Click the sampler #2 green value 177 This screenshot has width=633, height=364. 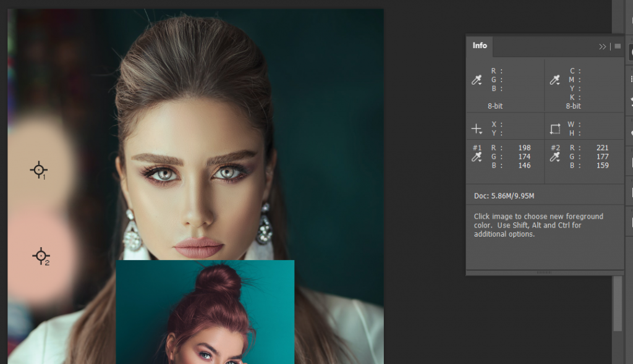coord(602,156)
